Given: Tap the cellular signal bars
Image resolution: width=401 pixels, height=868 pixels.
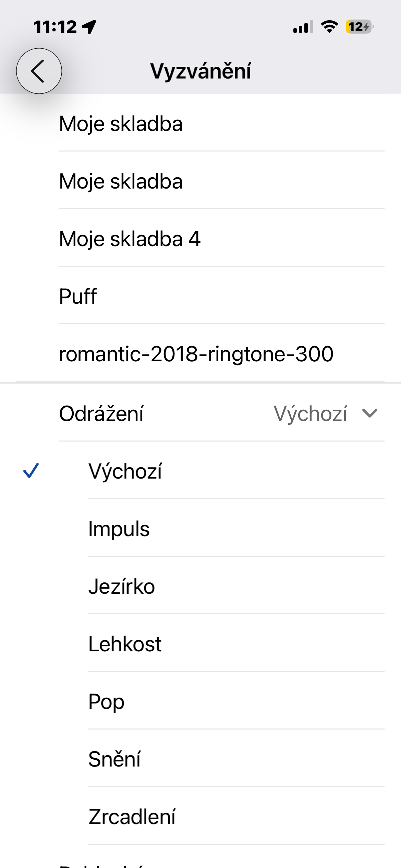Looking at the screenshot, I should (303, 27).
